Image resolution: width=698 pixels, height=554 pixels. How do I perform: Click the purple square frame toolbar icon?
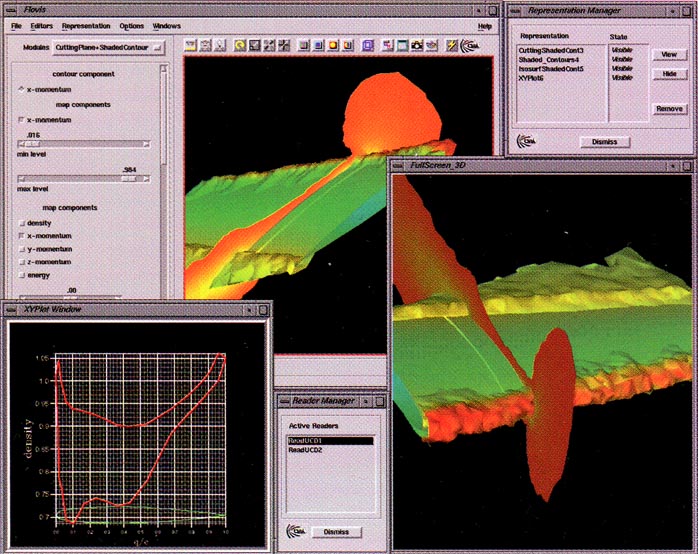pos(368,45)
